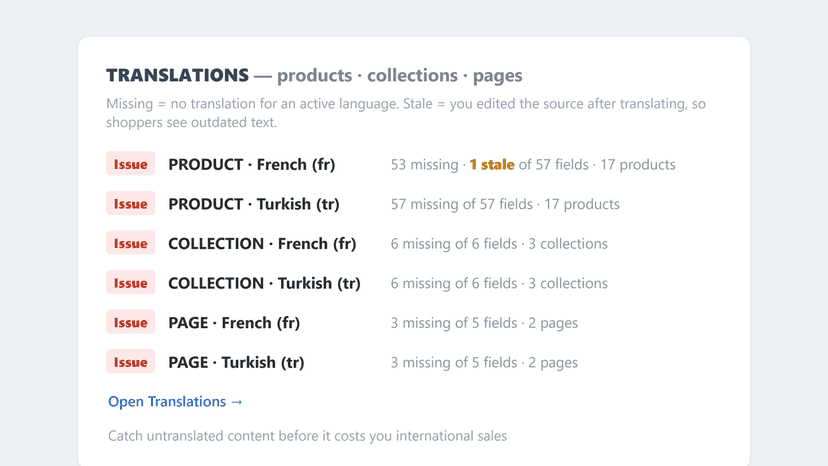Viewport: 828px width, 466px height.
Task: Click '3 missing of 5 fields' for PAGE · Turkish
Action: coord(454,362)
